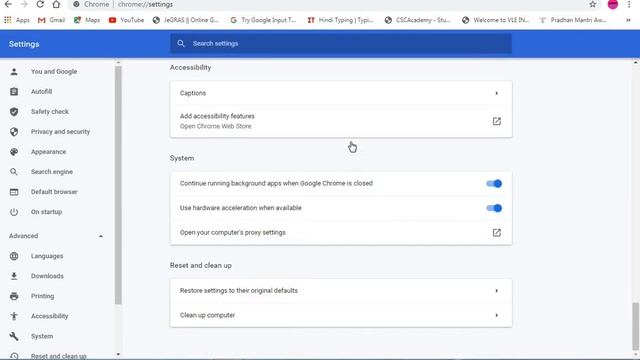Click the main page scrollbar thumb

(x=636, y=326)
